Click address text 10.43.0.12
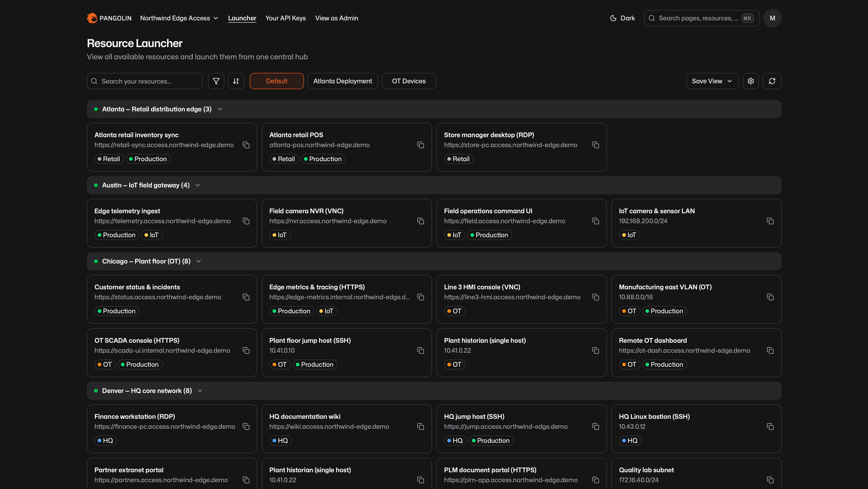Image resolution: width=868 pixels, height=489 pixels. [x=632, y=427]
